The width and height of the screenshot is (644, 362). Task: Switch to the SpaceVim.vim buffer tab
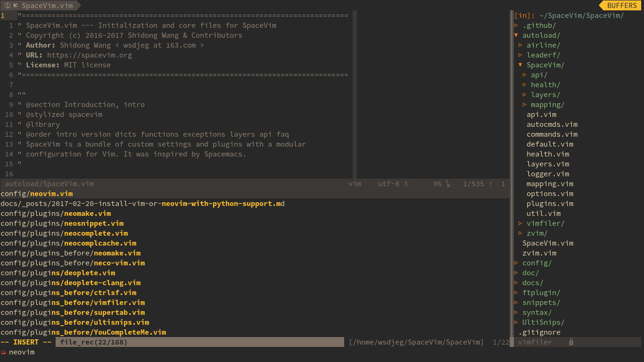tap(47, 6)
